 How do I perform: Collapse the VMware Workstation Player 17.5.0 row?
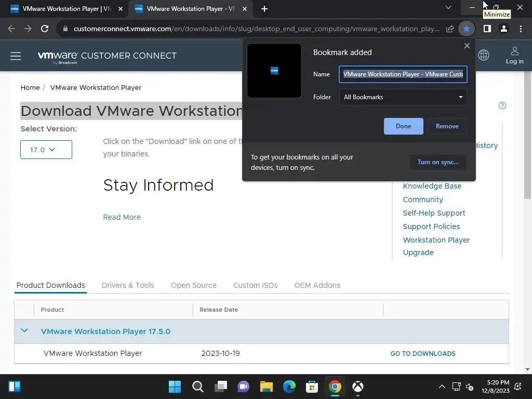click(24, 330)
